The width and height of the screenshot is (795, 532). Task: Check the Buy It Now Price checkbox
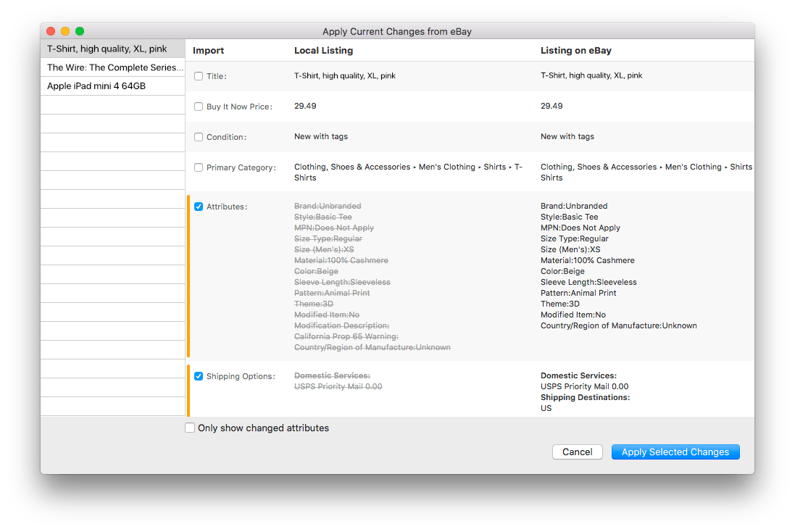(199, 107)
